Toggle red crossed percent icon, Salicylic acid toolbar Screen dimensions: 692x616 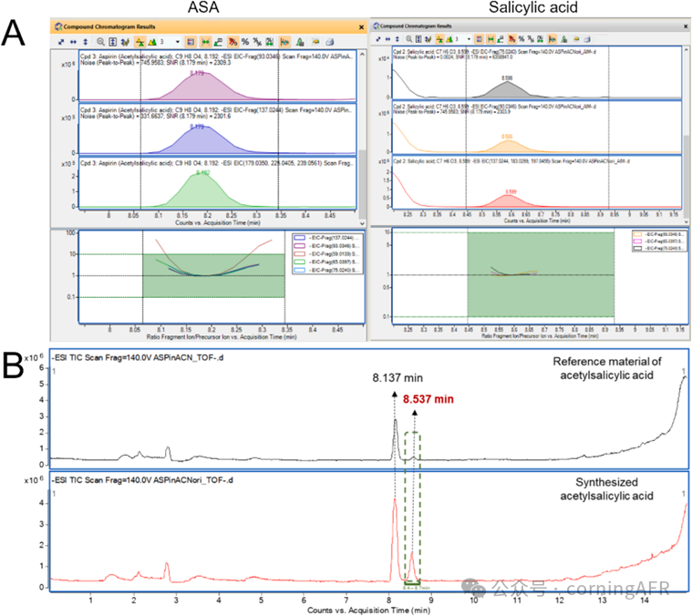pos(512,39)
